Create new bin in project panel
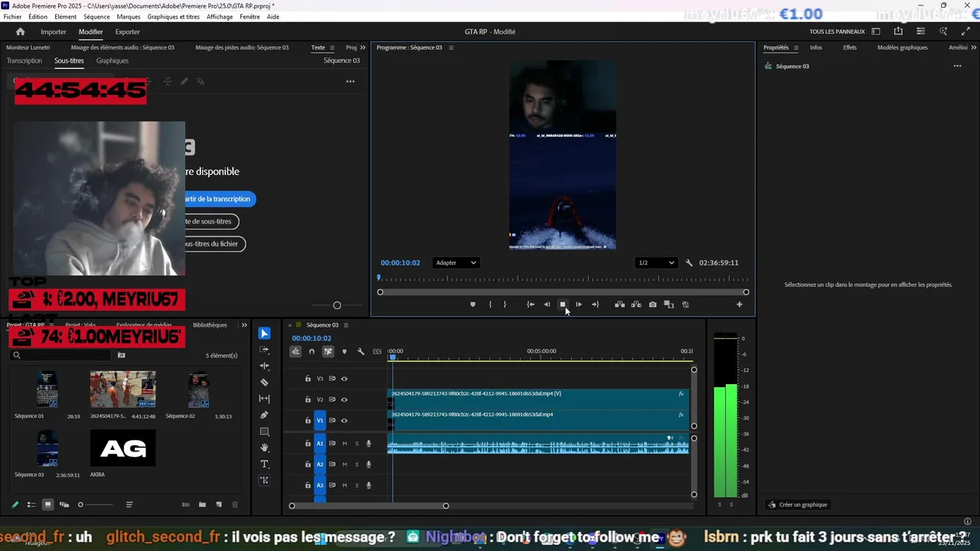 (x=202, y=504)
